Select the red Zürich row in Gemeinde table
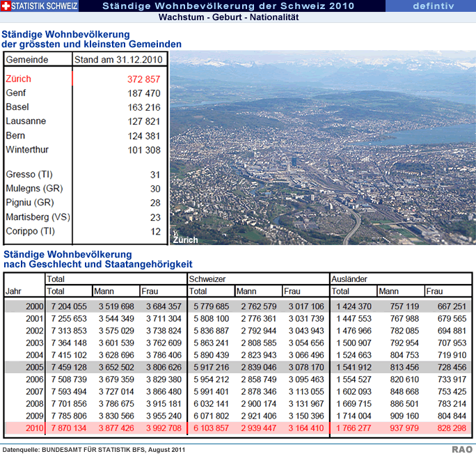 pyautogui.click(x=84, y=79)
